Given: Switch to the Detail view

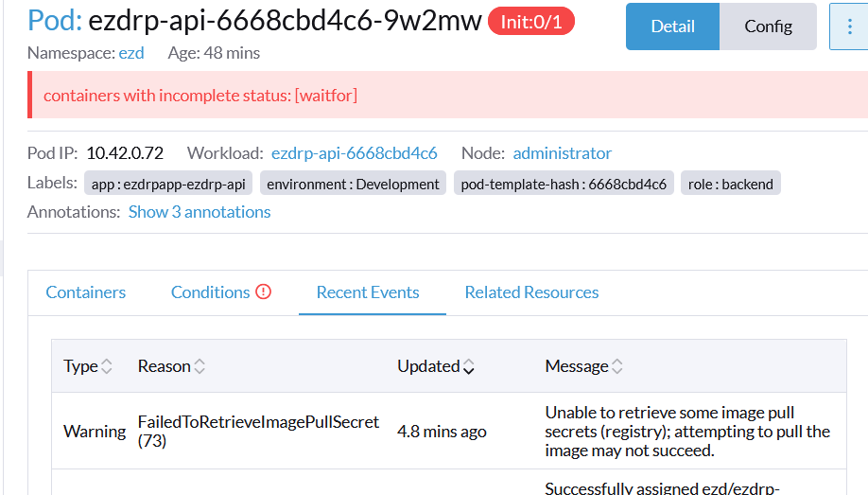Looking at the screenshot, I should pyautogui.click(x=672, y=27).
